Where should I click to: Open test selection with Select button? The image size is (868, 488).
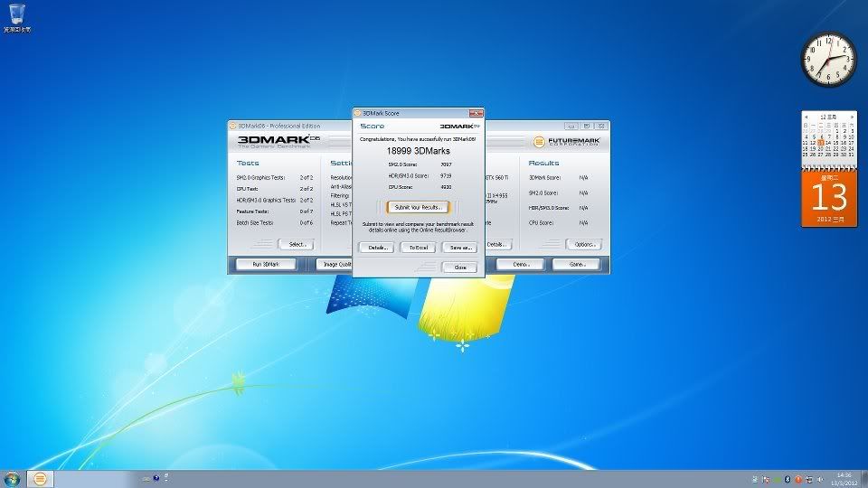(x=295, y=244)
